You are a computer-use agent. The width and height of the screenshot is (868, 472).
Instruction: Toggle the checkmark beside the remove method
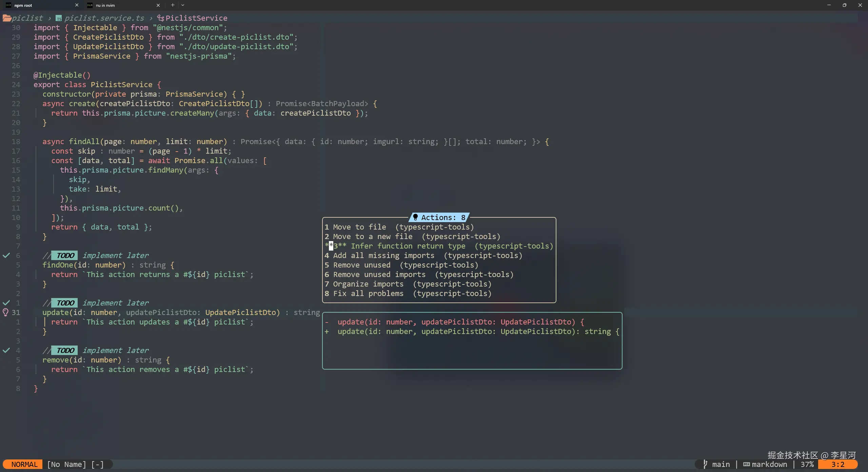[6, 350]
